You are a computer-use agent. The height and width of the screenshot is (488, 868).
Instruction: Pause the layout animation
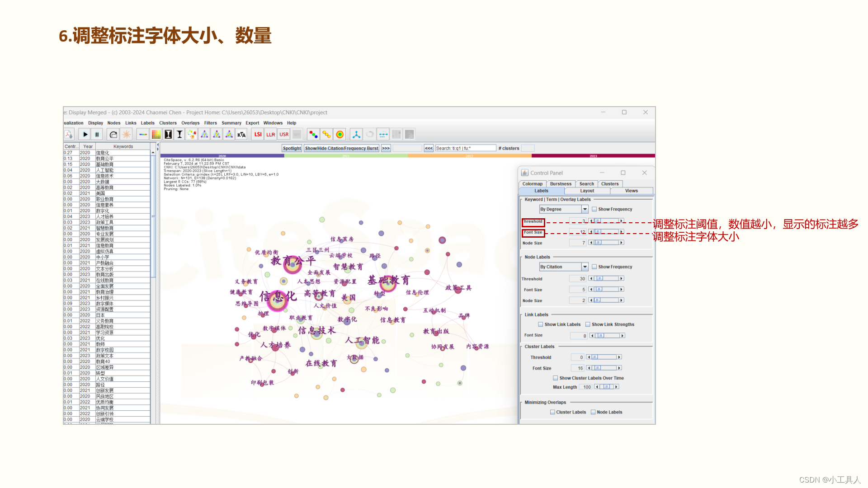click(x=97, y=134)
